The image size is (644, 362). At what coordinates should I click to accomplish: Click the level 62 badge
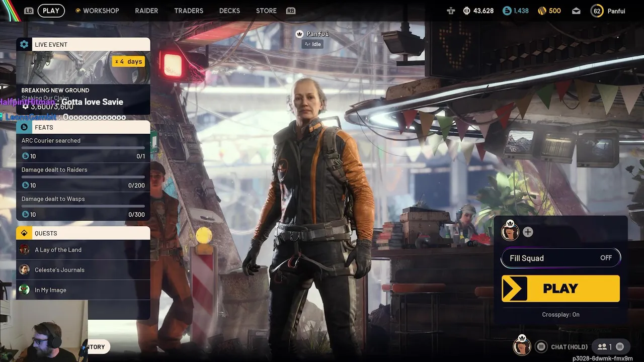[597, 11]
